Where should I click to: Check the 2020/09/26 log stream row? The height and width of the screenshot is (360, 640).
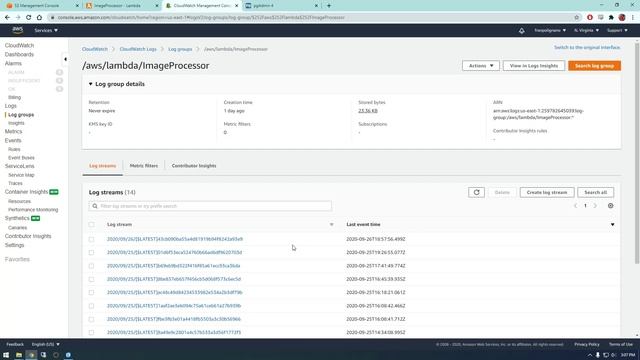coord(91,239)
